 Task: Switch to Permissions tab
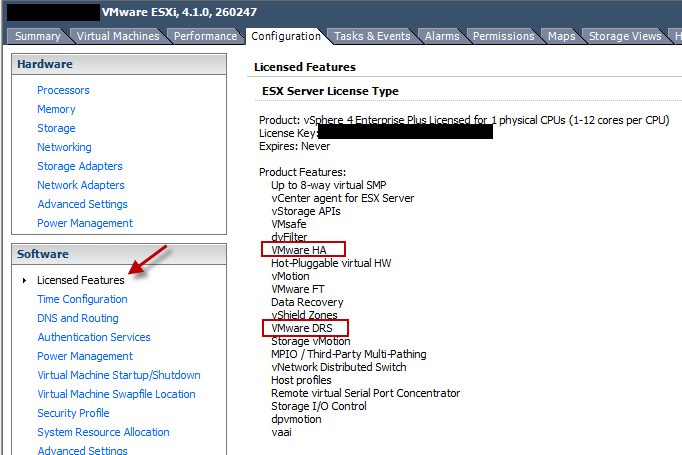pyautogui.click(x=504, y=36)
